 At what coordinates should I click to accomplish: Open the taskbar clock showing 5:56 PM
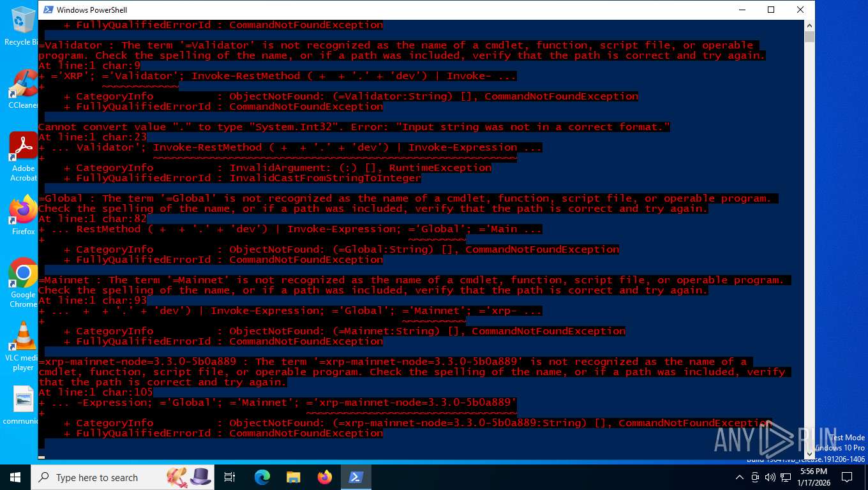pyautogui.click(x=814, y=477)
